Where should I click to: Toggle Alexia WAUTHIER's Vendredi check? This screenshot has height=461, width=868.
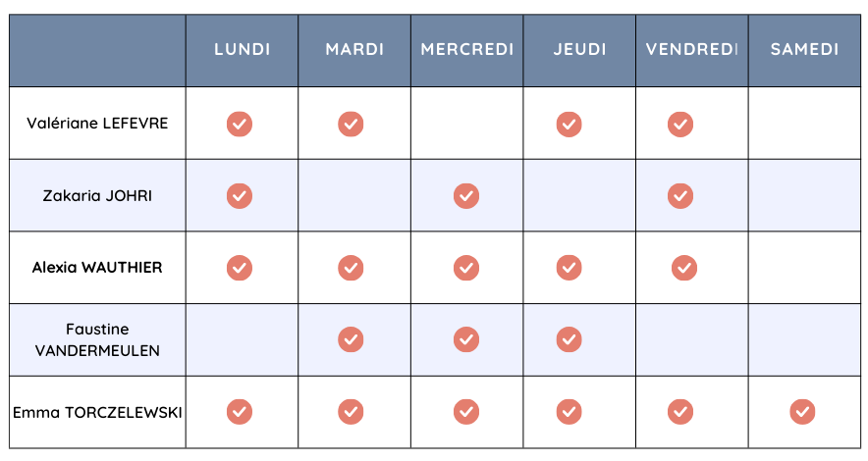pyautogui.click(x=684, y=268)
